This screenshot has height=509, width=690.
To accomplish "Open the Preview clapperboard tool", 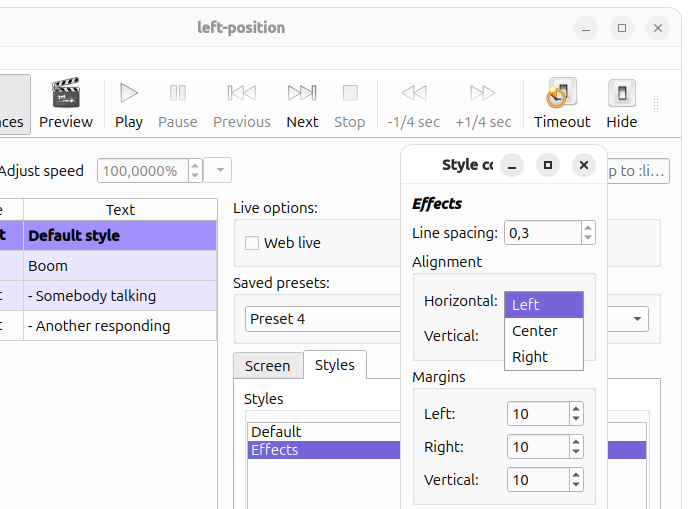I will (66, 104).
